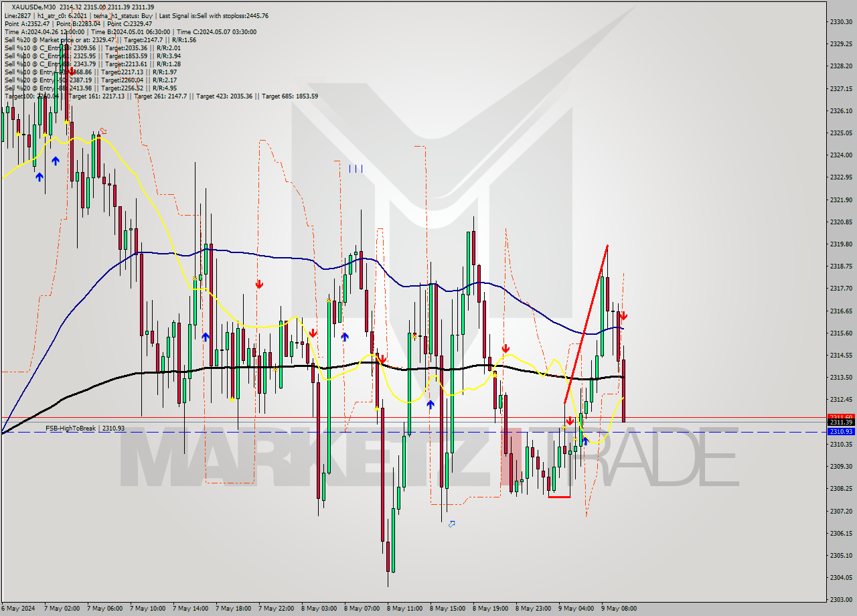Click the blue buy arrow near 7 May 14:00
Image resolution: width=857 pixels, height=616 pixels.
click(x=205, y=337)
